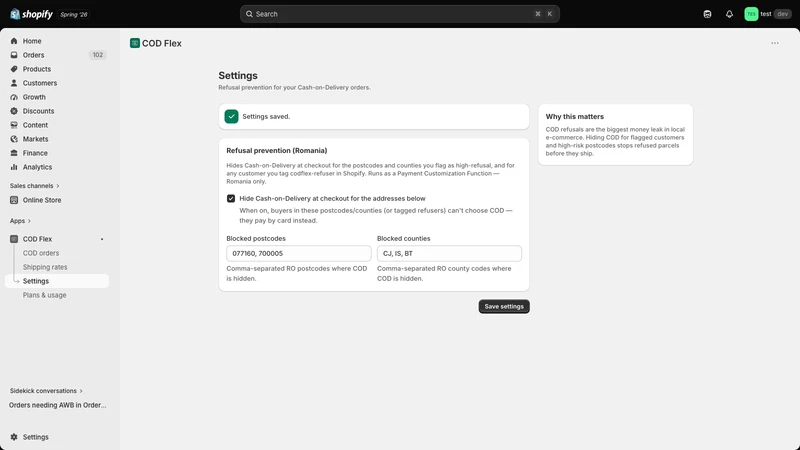Click the Markets globe icon
This screenshot has height=450, width=800.
pos(14,139)
